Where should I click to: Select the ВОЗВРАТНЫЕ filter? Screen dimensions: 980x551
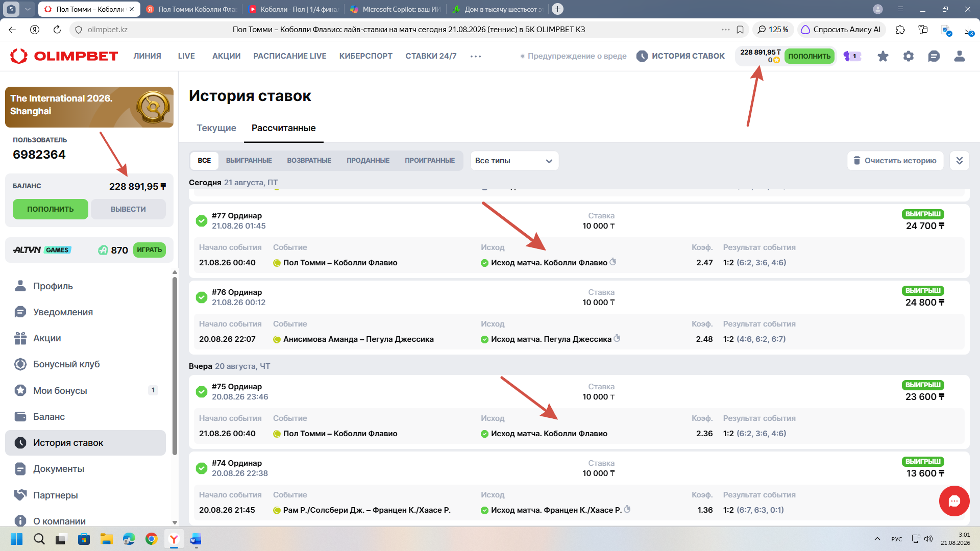pyautogui.click(x=309, y=161)
